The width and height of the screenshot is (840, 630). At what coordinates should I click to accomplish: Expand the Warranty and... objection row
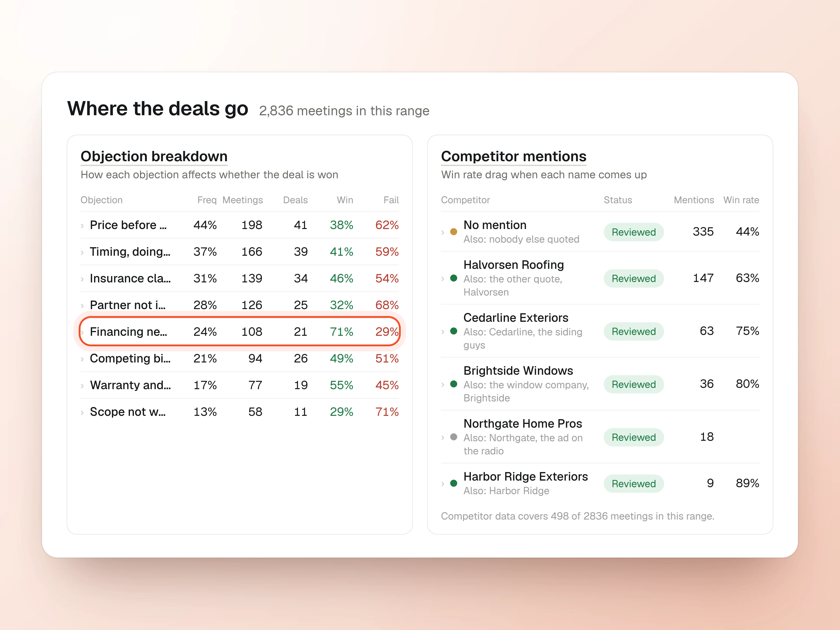click(x=82, y=386)
